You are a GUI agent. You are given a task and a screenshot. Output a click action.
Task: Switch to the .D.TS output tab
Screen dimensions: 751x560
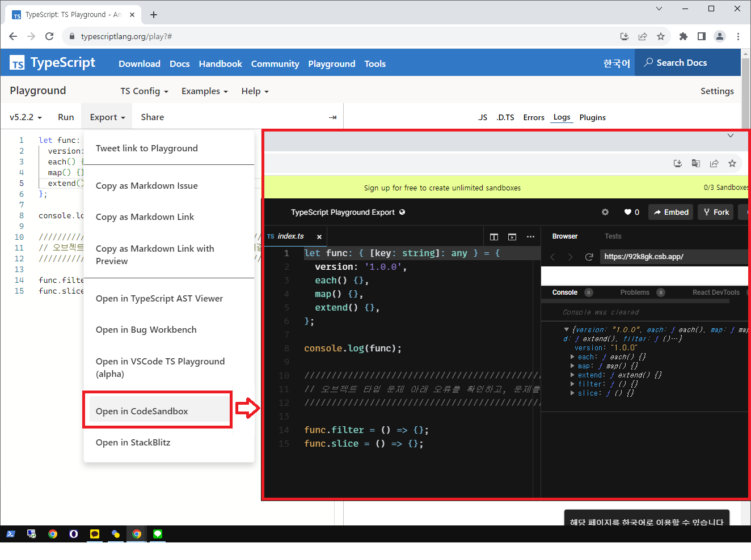pyautogui.click(x=505, y=117)
